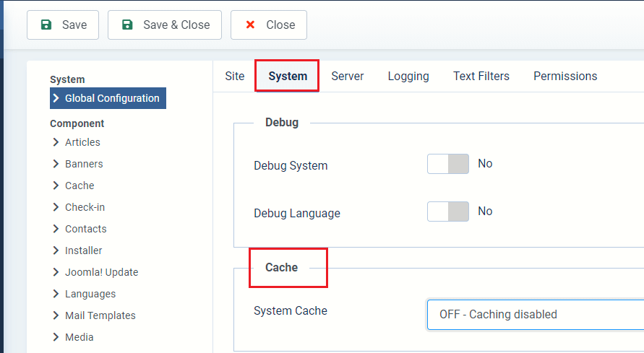The image size is (644, 353).
Task: Switch to the Server tab
Action: 348,76
